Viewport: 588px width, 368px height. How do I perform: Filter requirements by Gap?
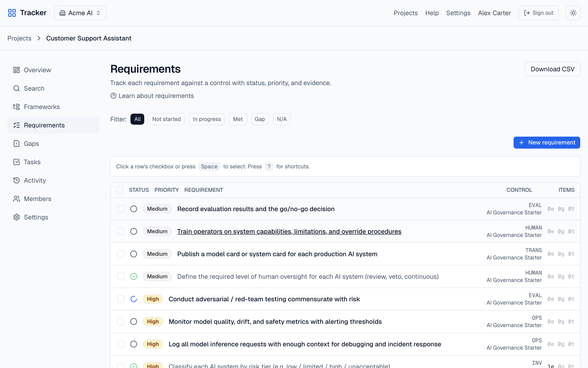tap(260, 119)
